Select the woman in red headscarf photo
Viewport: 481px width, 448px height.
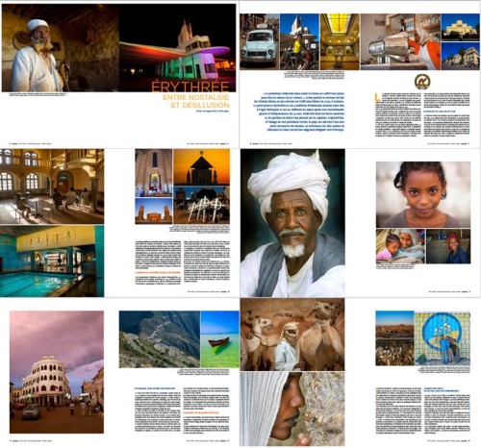[x=448, y=246]
